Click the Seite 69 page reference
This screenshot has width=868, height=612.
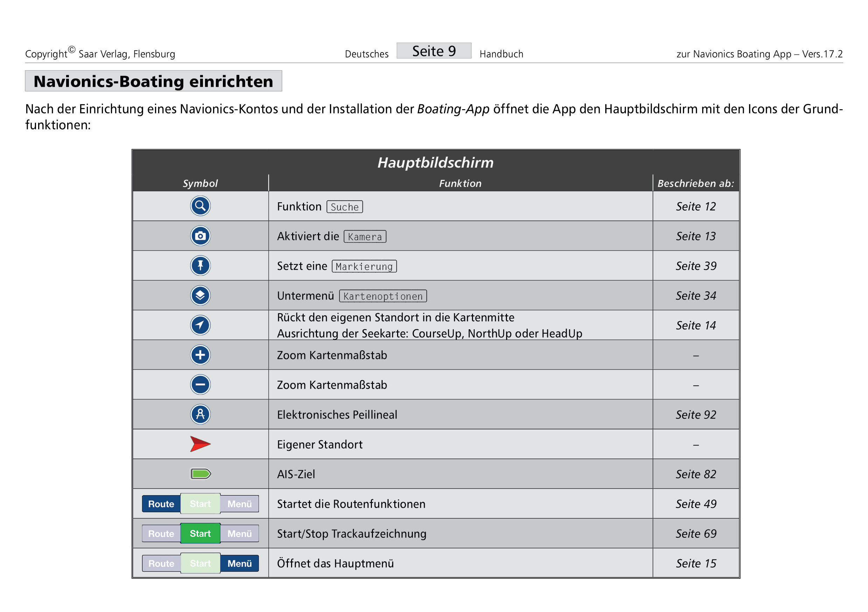point(696,534)
